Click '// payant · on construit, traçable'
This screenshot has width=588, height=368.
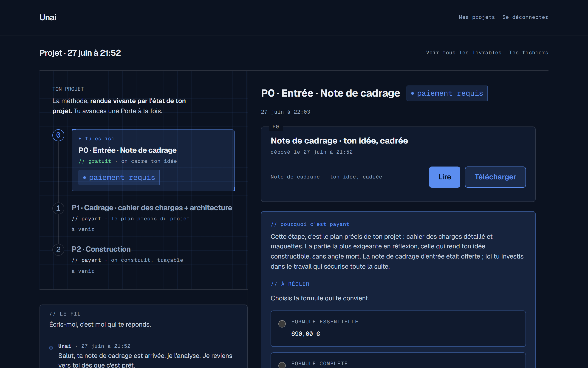pyautogui.click(x=127, y=260)
